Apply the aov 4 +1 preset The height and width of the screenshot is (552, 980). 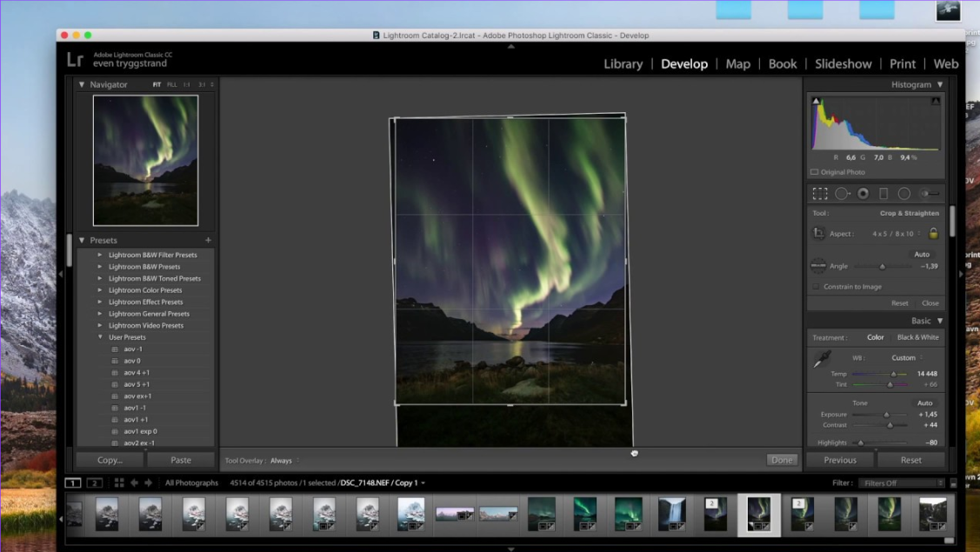pos(137,373)
